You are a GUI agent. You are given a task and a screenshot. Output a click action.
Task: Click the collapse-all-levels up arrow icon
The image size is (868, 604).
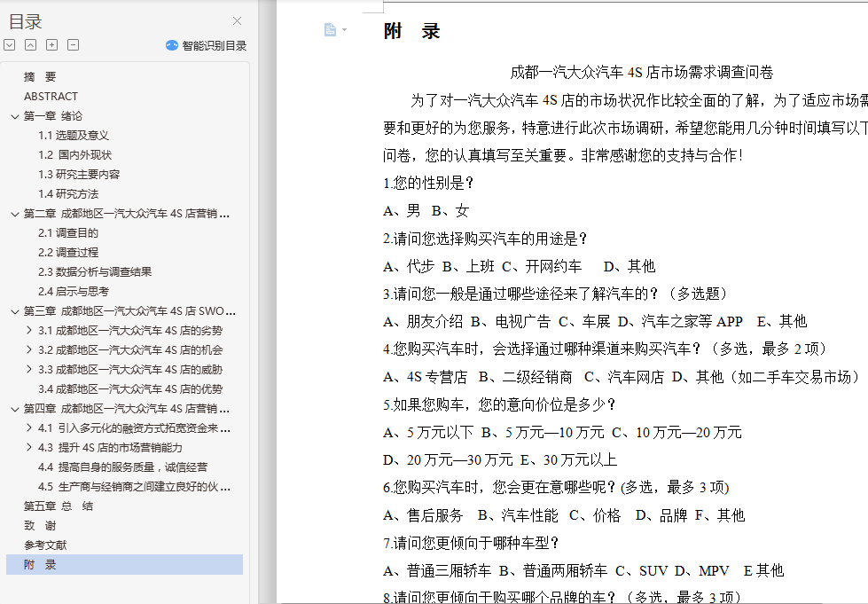[30, 45]
